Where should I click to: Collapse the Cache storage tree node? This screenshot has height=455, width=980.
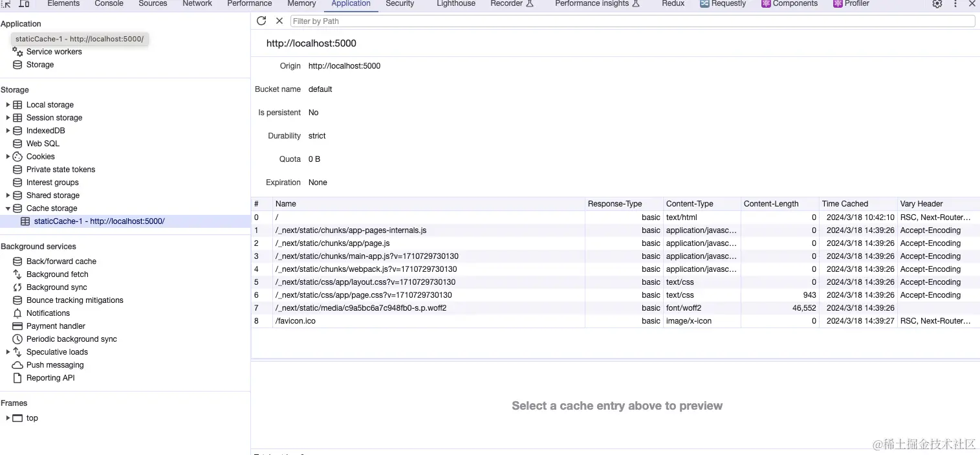point(8,208)
